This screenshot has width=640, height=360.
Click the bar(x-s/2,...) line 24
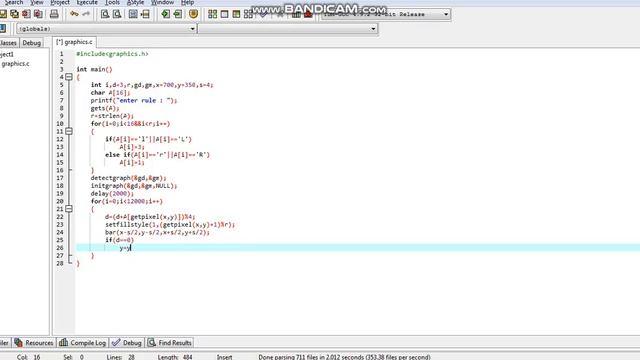[158, 232]
